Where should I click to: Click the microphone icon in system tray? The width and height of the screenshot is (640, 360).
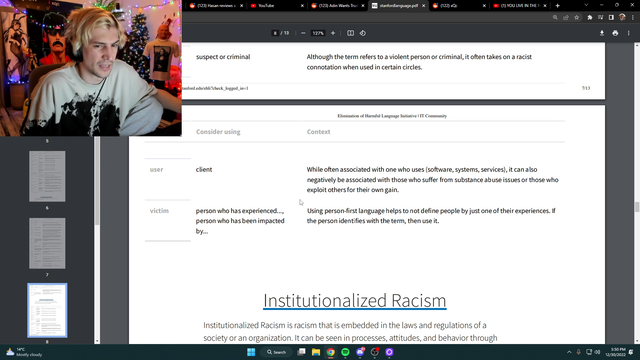coord(578,352)
